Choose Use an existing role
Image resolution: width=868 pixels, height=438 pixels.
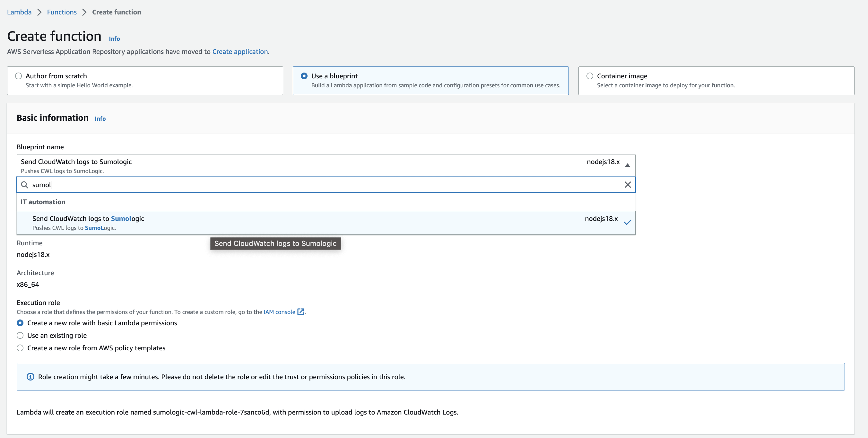click(x=20, y=336)
